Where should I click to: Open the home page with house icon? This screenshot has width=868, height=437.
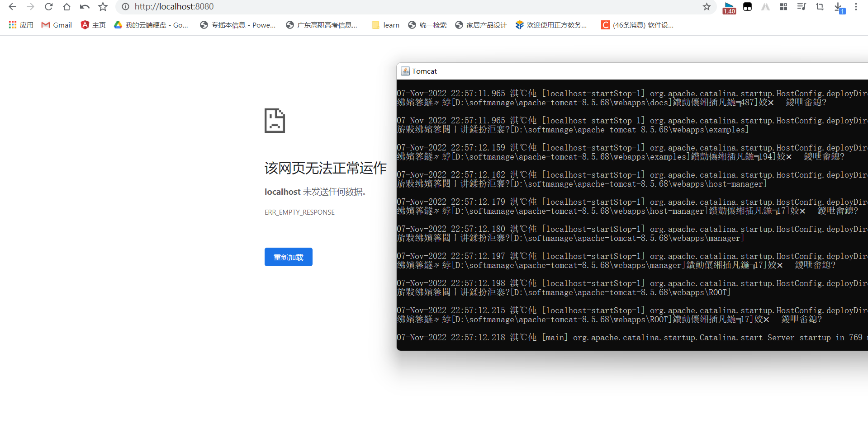pyautogui.click(x=66, y=7)
